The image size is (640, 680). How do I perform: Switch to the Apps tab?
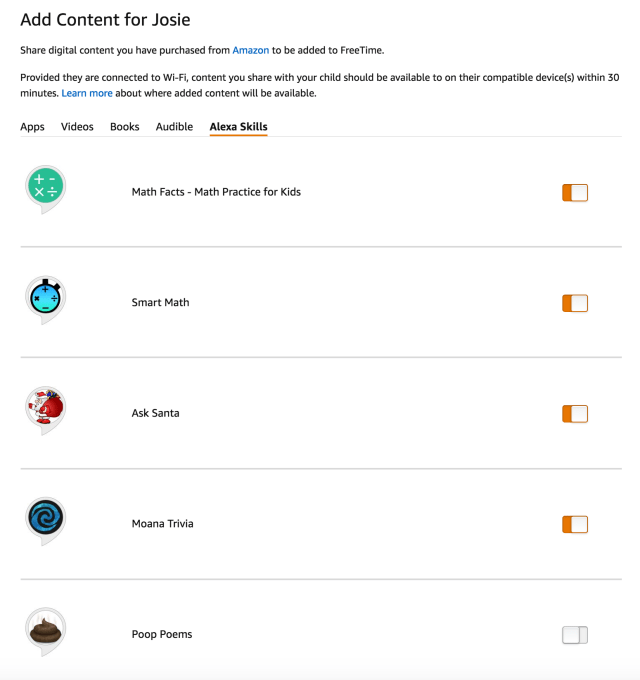tap(32, 127)
